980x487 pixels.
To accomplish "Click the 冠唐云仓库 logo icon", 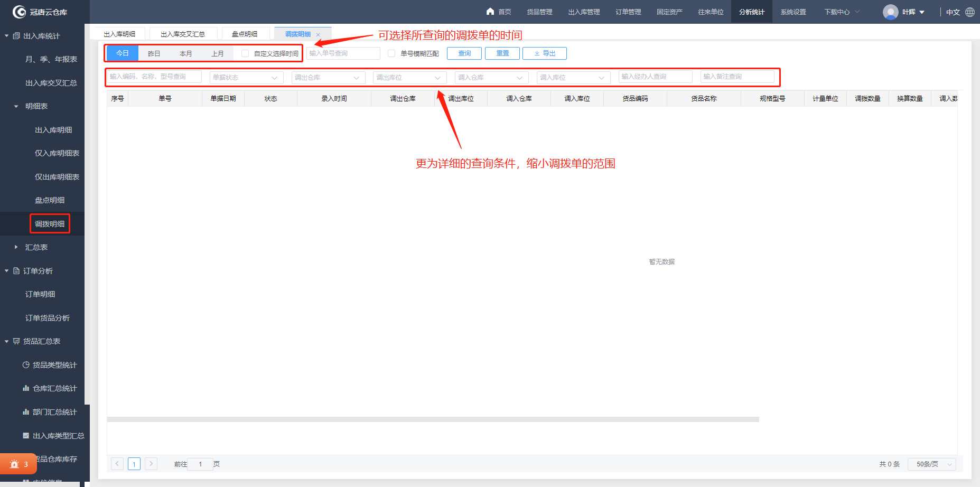I will pyautogui.click(x=19, y=12).
